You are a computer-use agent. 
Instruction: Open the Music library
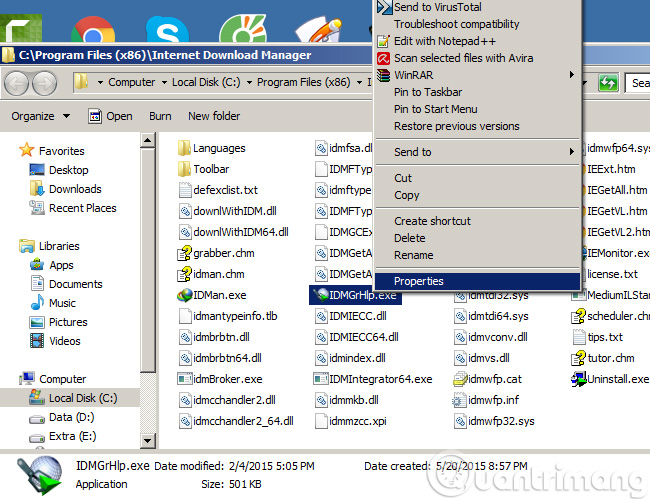pyautogui.click(x=53, y=303)
